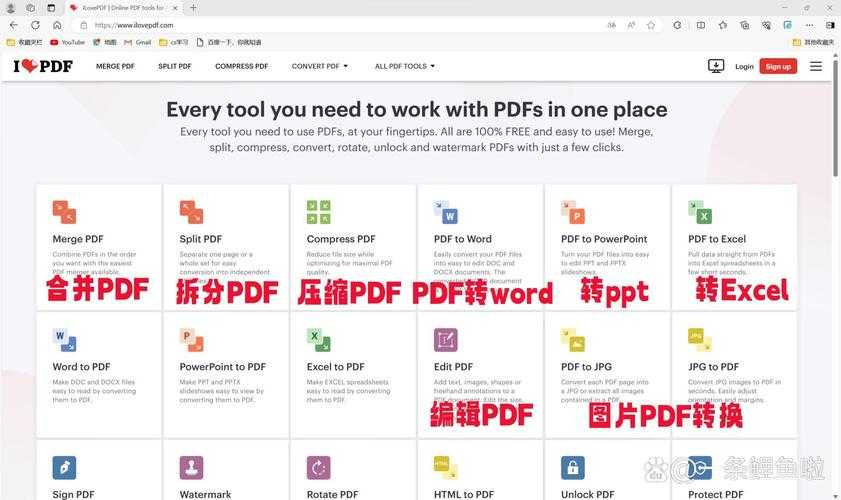Image resolution: width=841 pixels, height=500 pixels.
Task: Click the PowerPoint to PDF card title
Action: click(223, 367)
